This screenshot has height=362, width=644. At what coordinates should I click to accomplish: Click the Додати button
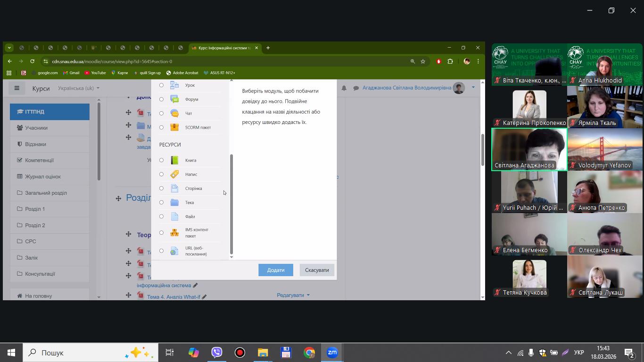[x=276, y=270]
